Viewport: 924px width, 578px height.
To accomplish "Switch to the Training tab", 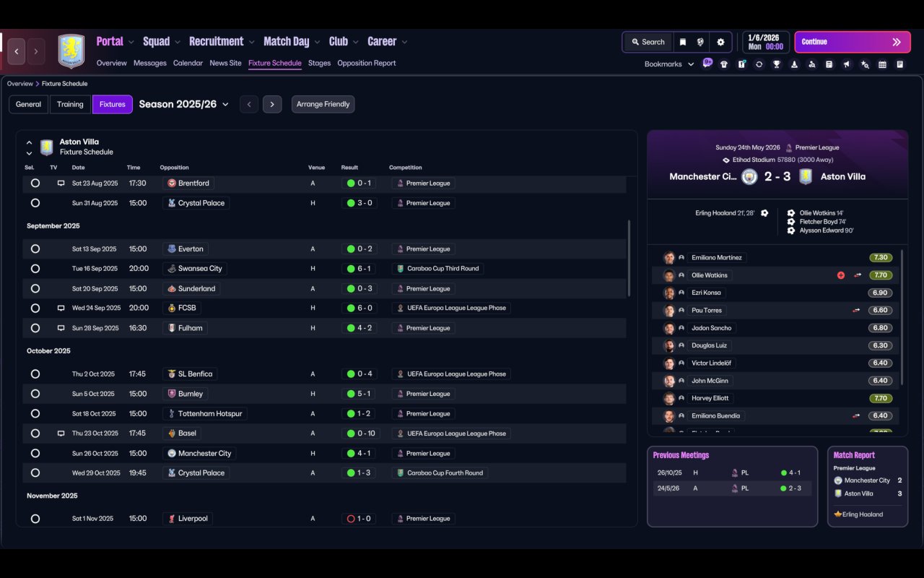I will (x=70, y=104).
